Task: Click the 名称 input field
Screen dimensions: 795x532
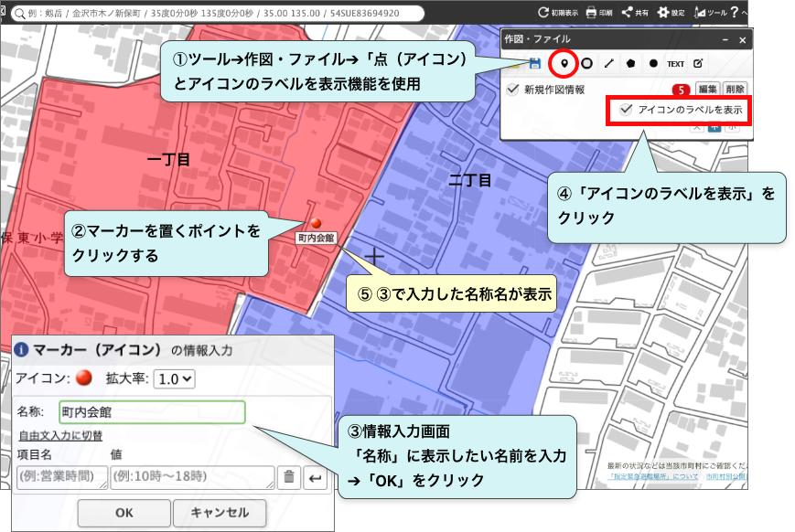Action: [x=152, y=412]
